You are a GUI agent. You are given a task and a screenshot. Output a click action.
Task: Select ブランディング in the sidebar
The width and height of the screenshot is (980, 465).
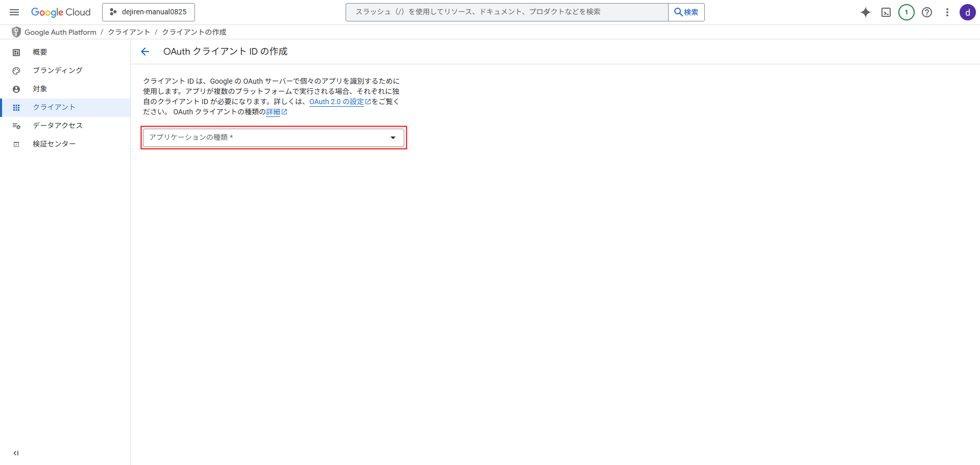tap(57, 70)
